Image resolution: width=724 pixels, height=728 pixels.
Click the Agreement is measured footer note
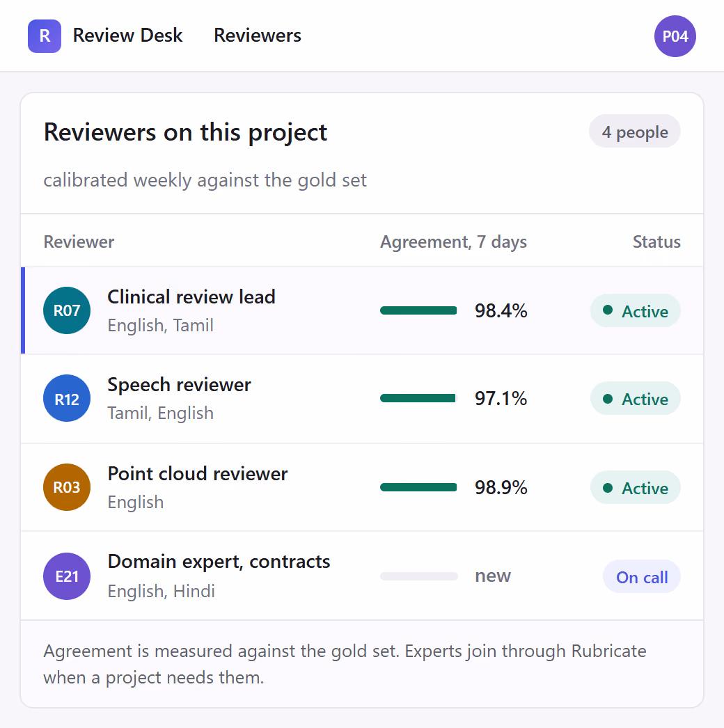click(x=345, y=665)
